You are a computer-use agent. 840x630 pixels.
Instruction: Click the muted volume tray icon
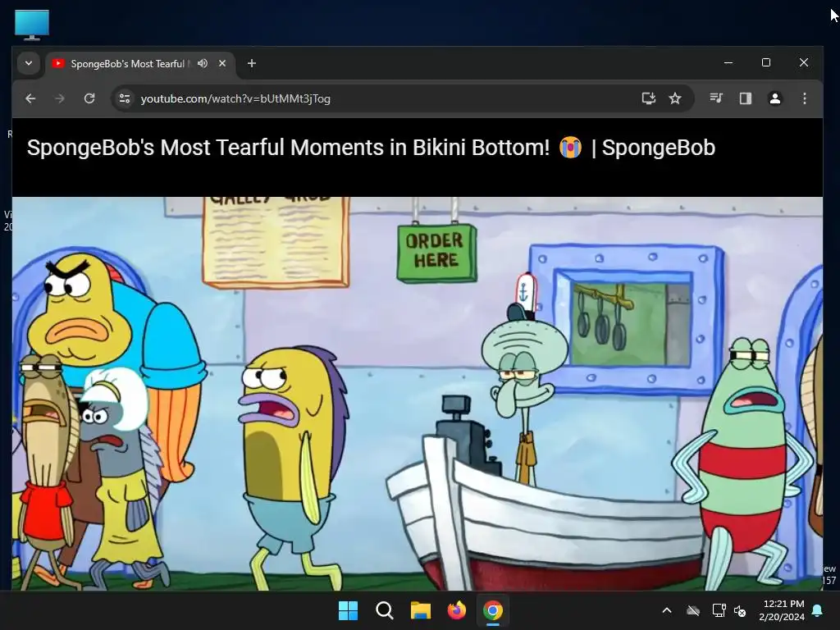pyautogui.click(x=740, y=610)
